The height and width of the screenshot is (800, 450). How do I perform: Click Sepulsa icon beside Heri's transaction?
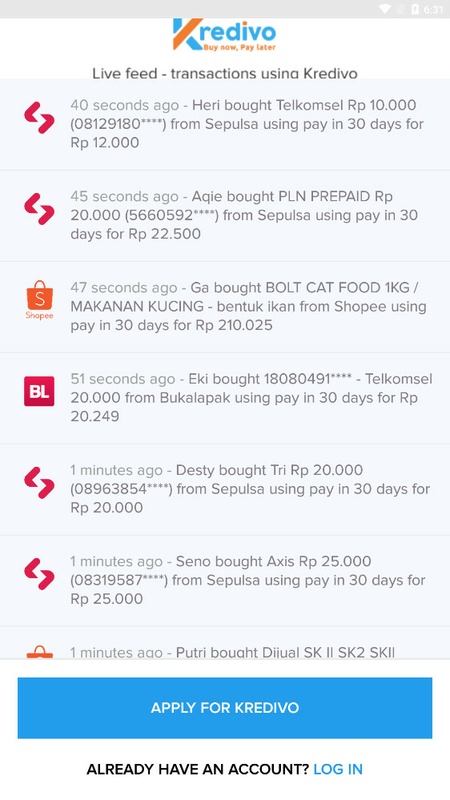pos(39,118)
